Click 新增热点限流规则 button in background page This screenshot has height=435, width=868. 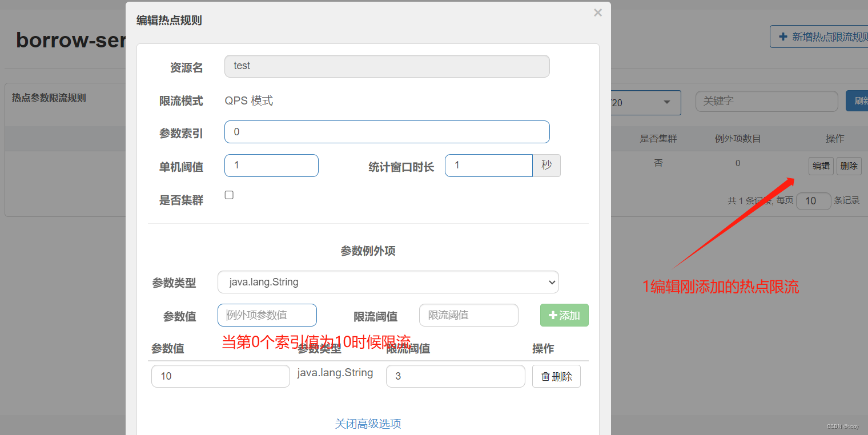[x=819, y=37]
